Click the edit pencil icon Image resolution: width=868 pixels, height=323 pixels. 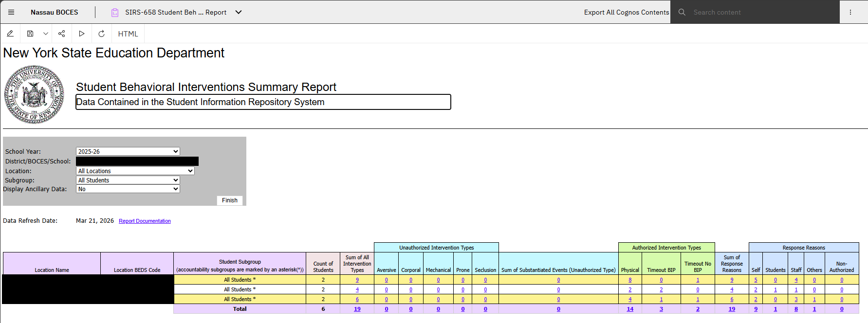(10, 34)
